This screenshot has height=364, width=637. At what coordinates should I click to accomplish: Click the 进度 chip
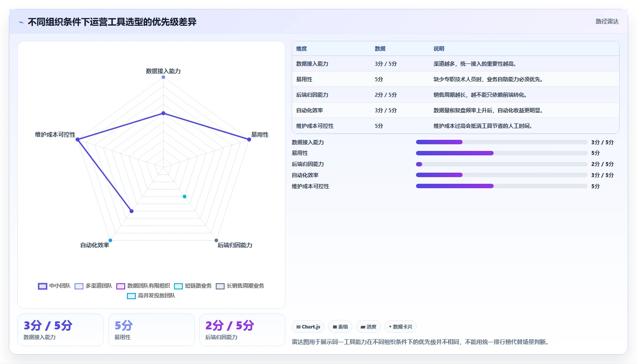coord(368,327)
